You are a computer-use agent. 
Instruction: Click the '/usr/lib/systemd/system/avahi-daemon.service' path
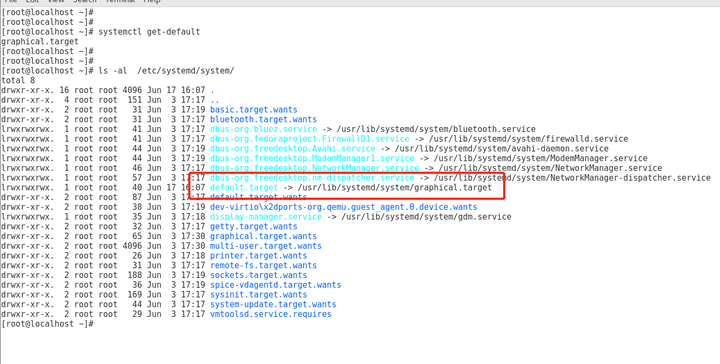tap(501, 149)
